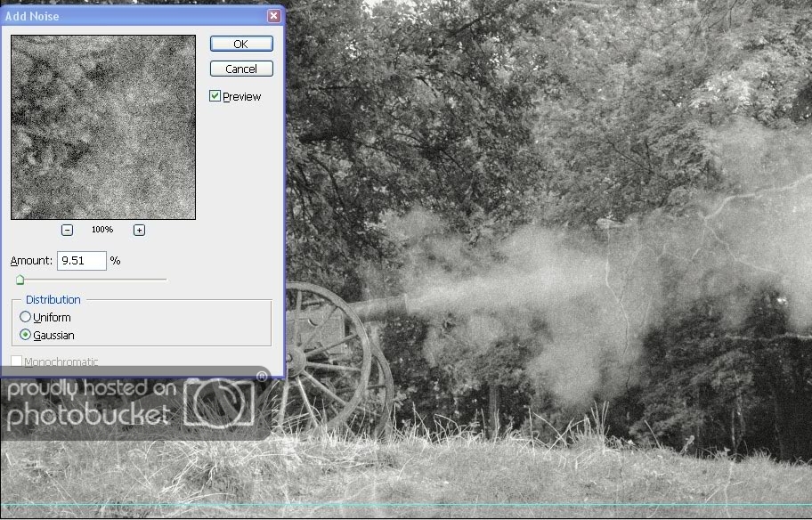Viewport: 812px width, 520px height.
Task: Click the middle of the Amount slider track
Action: 93,280
